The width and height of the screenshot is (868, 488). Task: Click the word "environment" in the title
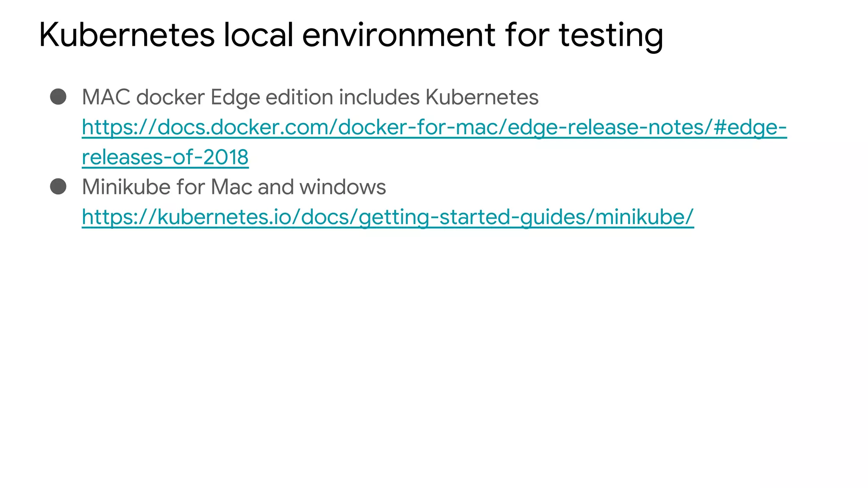398,35
